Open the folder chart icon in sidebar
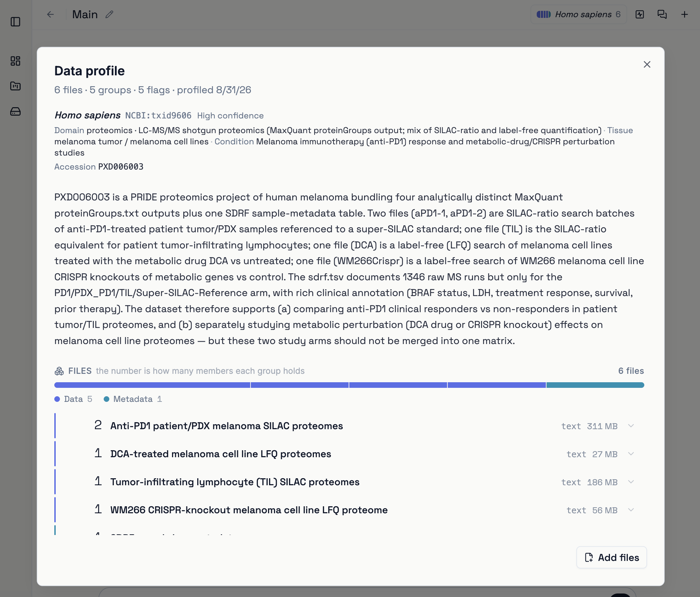This screenshot has height=597, width=700. 15,86
